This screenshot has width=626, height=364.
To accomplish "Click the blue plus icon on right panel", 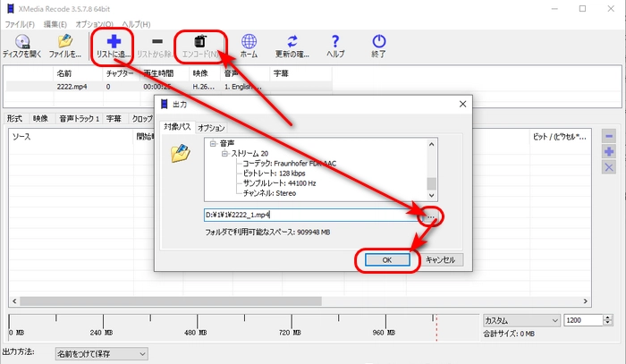I will tap(609, 152).
